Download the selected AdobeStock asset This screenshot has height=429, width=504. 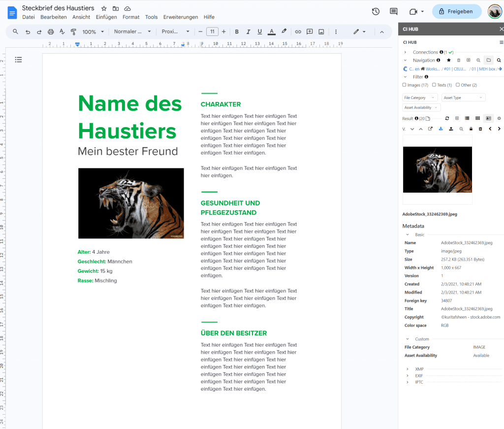(441, 129)
